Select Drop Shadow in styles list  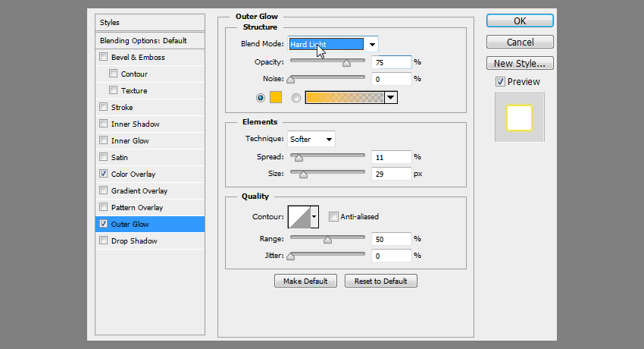pos(134,241)
